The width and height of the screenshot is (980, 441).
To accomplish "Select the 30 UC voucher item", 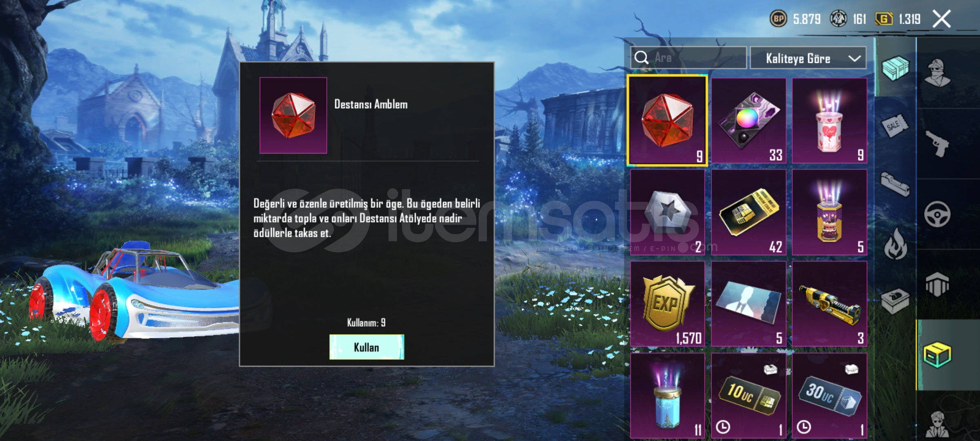I will [x=829, y=396].
